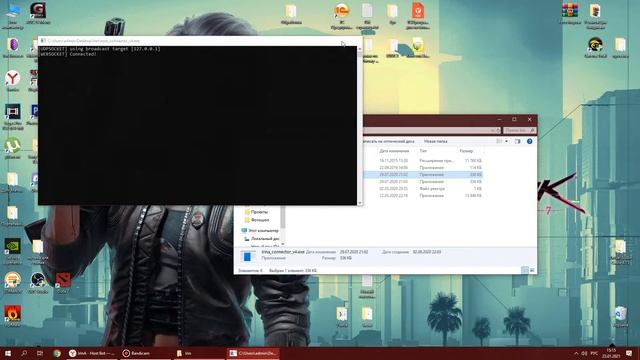Open the Windows Start menu
This screenshot has height=360, width=640.
pyautogui.click(x=8, y=353)
